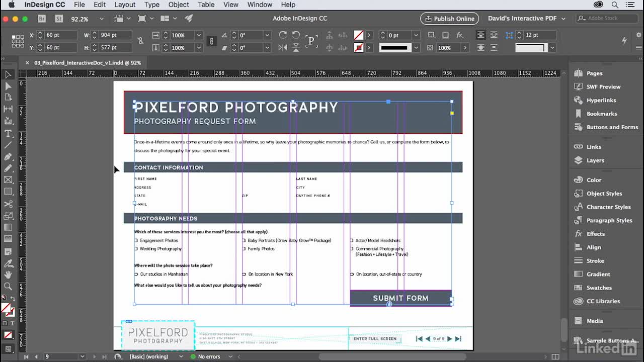
Task: Open the Object menu
Action: [179, 5]
